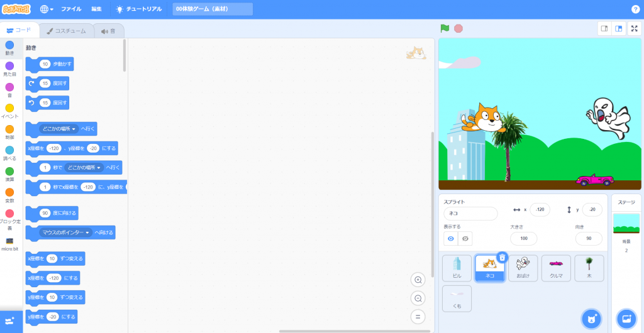This screenshot has height=333, width=644.
Task: Click the workspace vertical scrollbar
Action: [432, 204]
